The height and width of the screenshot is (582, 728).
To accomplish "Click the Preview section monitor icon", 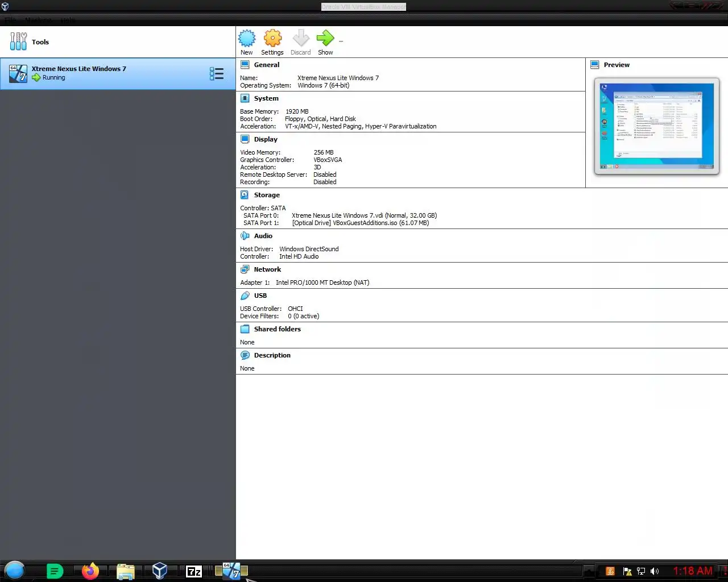I will pyautogui.click(x=595, y=65).
